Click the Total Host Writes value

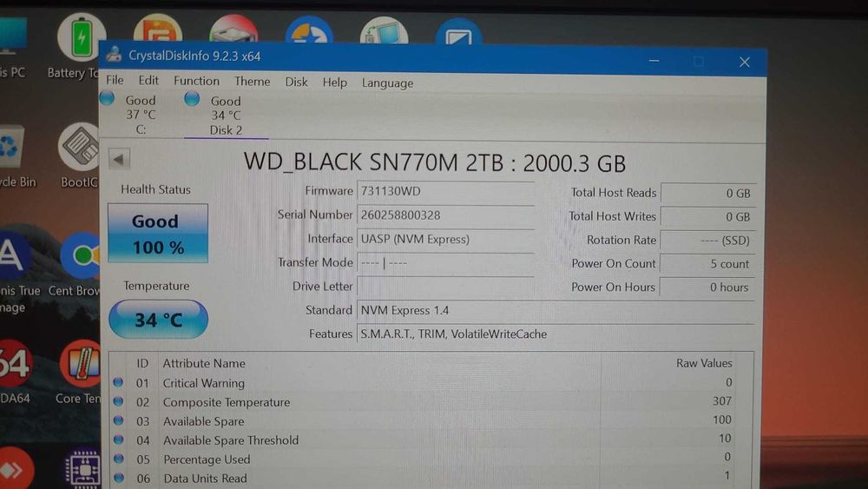pyautogui.click(x=708, y=217)
